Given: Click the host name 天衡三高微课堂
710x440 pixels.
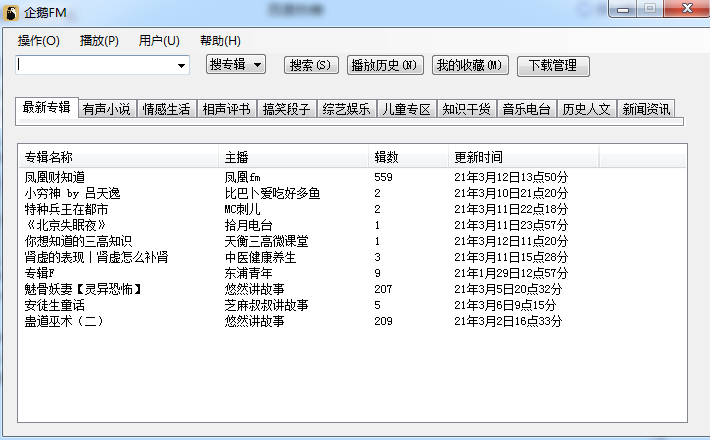Looking at the screenshot, I should [267, 241].
